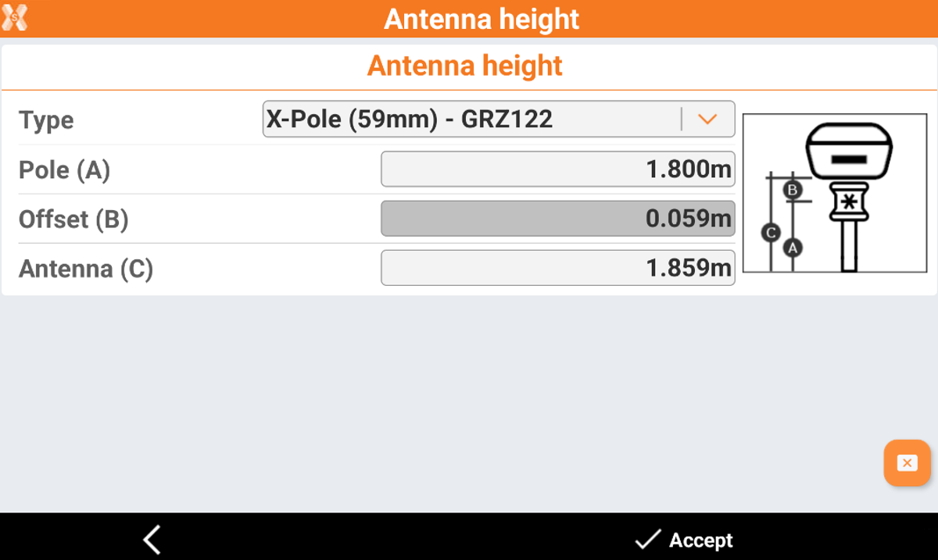The height and width of the screenshot is (560, 938).
Task: Open the X-Pole (59mm) - GRZ122 selector
Action: point(469,119)
